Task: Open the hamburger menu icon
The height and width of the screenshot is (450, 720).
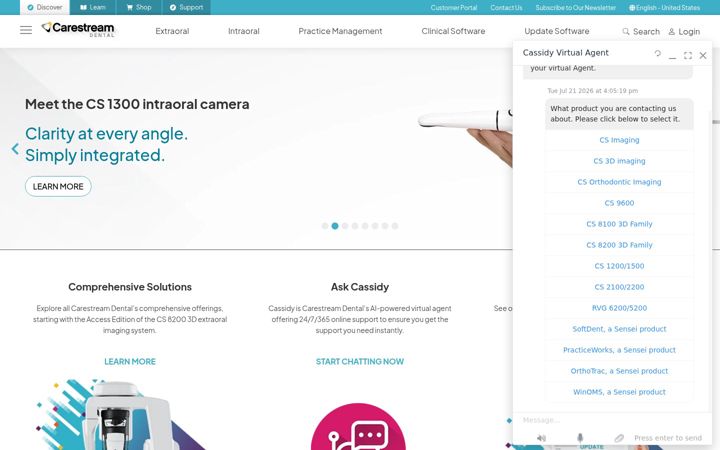Action: [26, 30]
